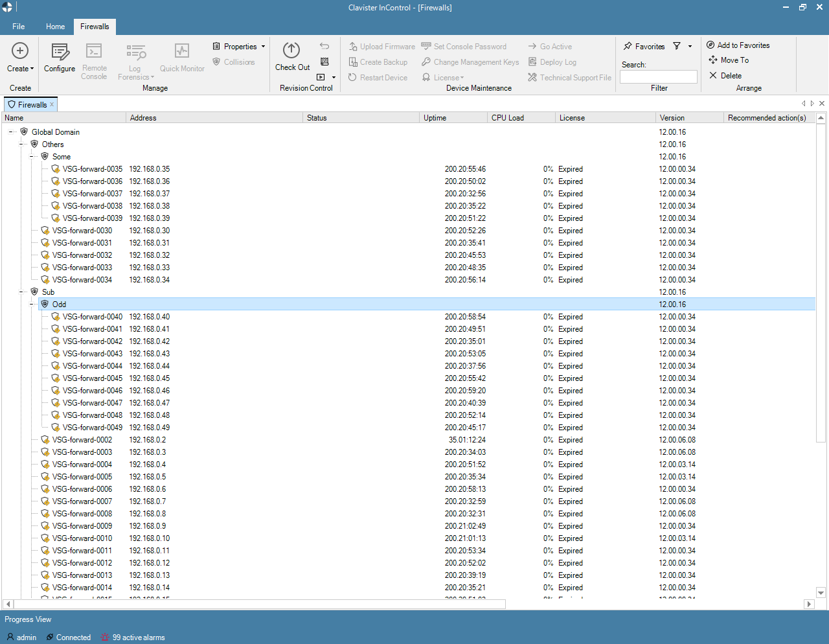Click the admin user status
This screenshot has height=644, width=829.
pyautogui.click(x=21, y=638)
